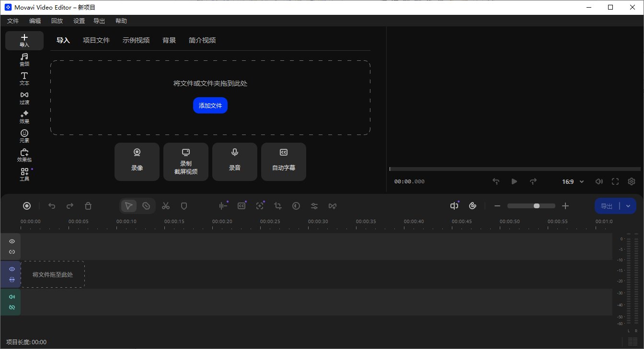Image resolution: width=644 pixels, height=349 pixels.
Task: Open the 效果 (Effects) sidebar panel
Action: 24,117
